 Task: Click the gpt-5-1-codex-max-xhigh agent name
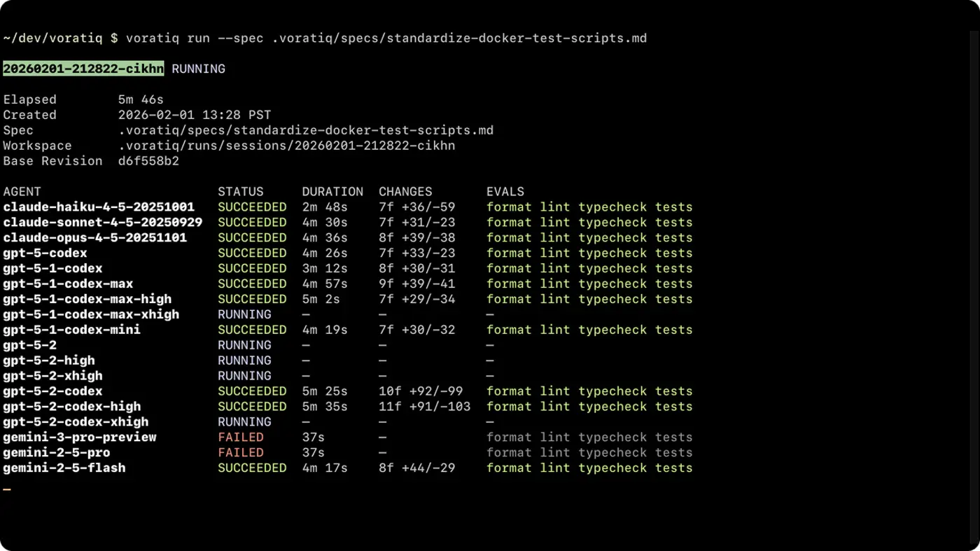91,314
